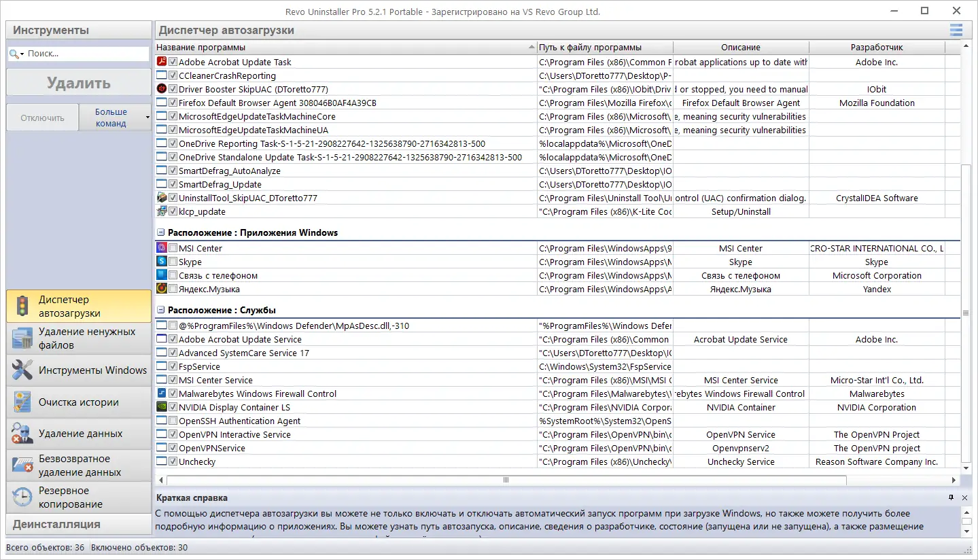Click the icon beside Adobe Acrobat Update Service
The image size is (978, 560).
pos(162,339)
